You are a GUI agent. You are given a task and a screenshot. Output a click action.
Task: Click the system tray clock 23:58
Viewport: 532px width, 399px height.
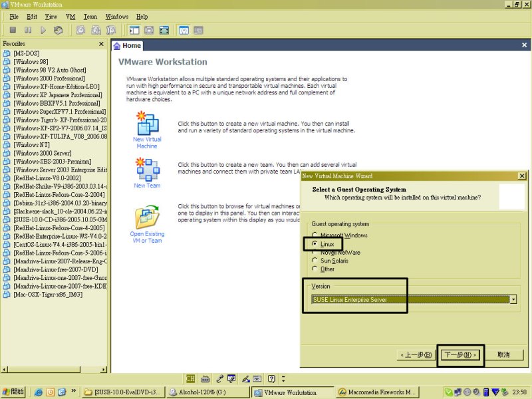[x=519, y=392]
